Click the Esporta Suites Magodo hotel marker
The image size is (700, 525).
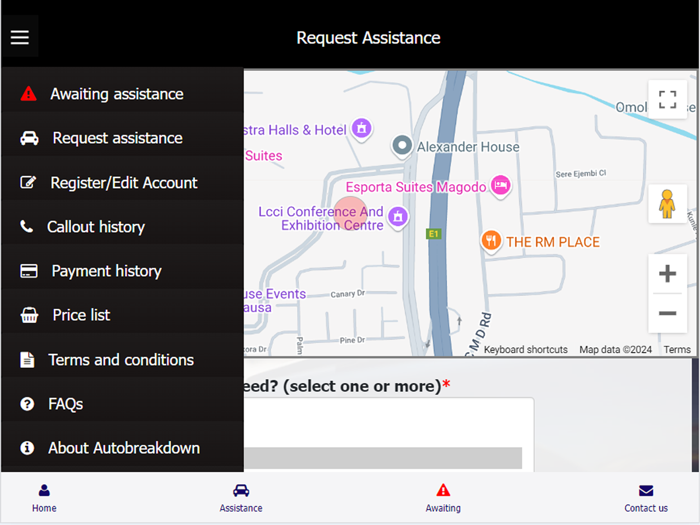tap(500, 186)
